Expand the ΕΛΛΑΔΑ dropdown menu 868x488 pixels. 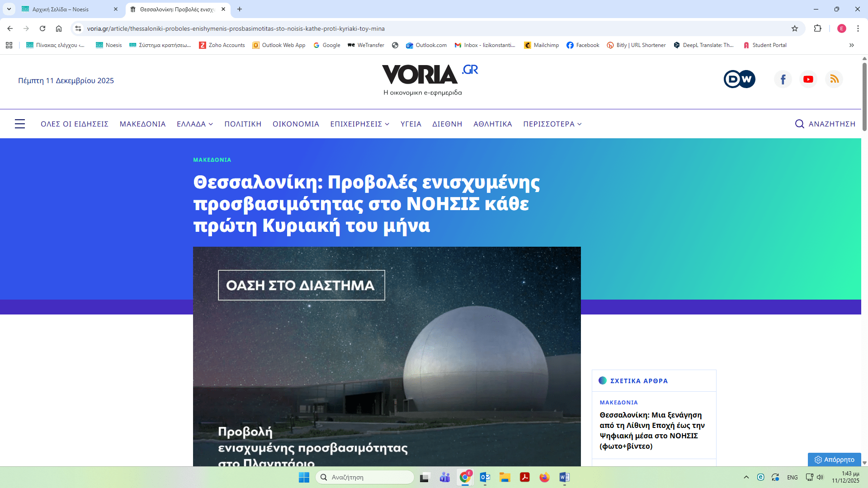click(x=195, y=124)
